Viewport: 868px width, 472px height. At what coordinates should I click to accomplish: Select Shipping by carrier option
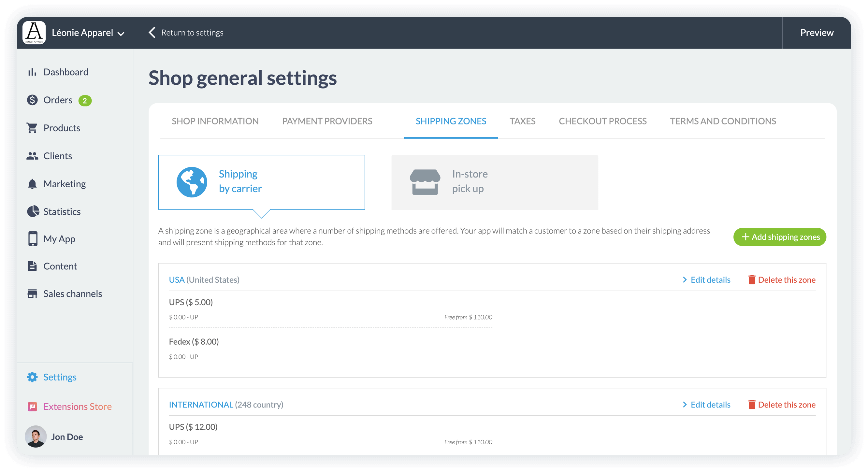[262, 182]
